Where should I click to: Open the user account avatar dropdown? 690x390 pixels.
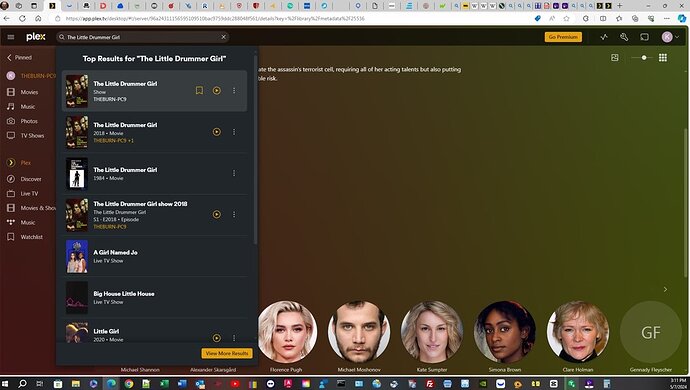click(x=670, y=37)
